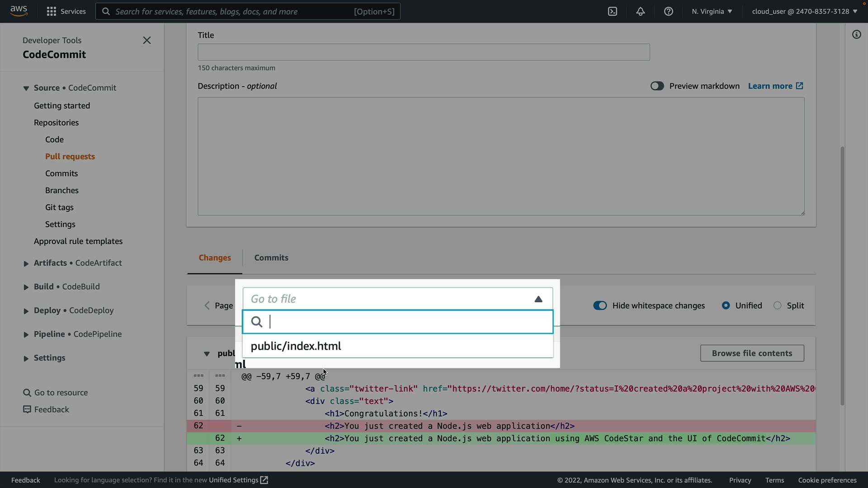Click the info panel icon
The height and width of the screenshot is (488, 868).
pyautogui.click(x=856, y=35)
